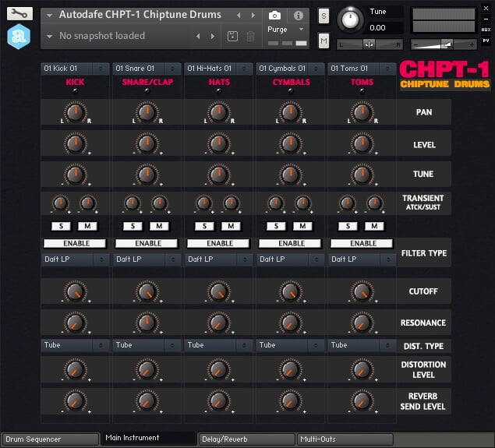This screenshot has width=495, height=448.
Task: Click the Toms resonance knob
Action: [362, 323]
